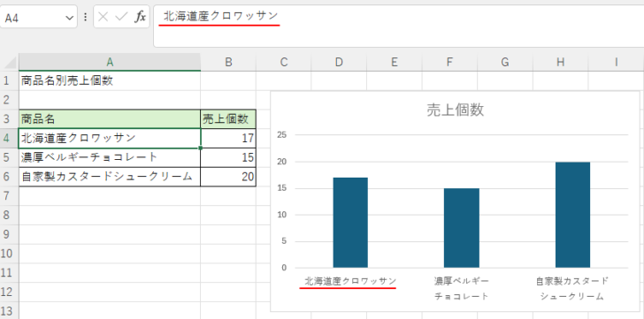Select row 8 header
644x319 pixels.
9,216
